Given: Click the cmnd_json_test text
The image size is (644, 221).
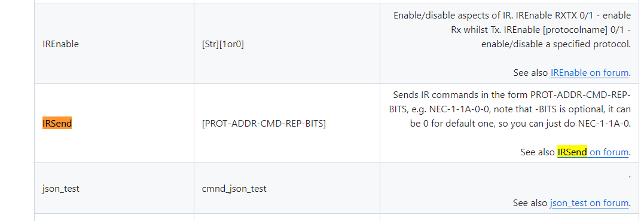Looking at the screenshot, I should [234, 189].
